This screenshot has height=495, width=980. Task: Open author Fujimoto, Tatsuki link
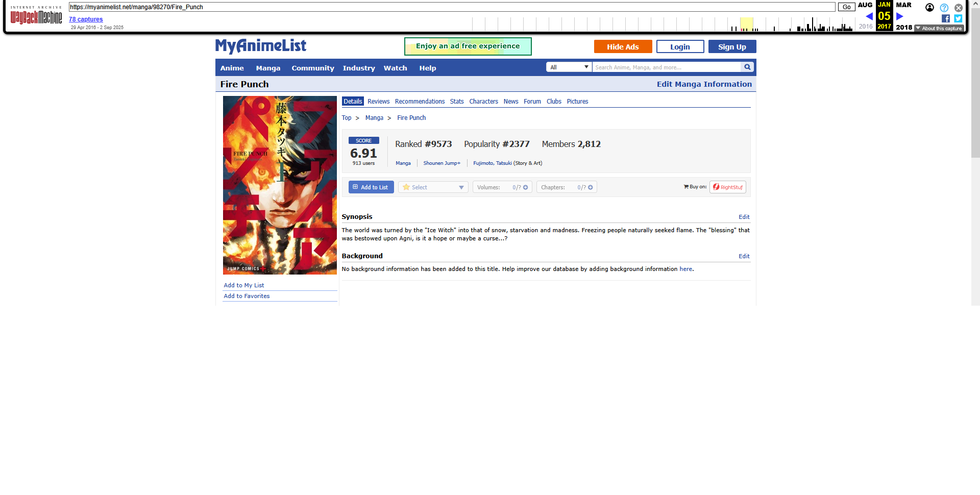tap(492, 163)
